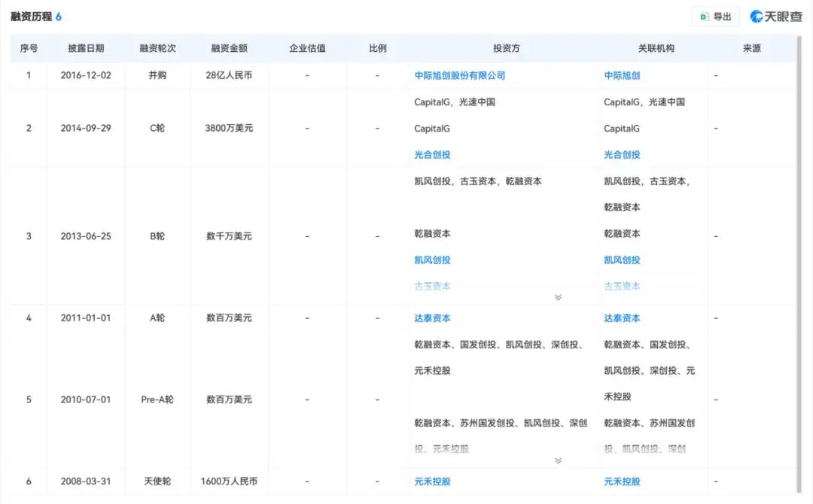Click the 企业估值 column header
813x504 pixels.
point(307,48)
